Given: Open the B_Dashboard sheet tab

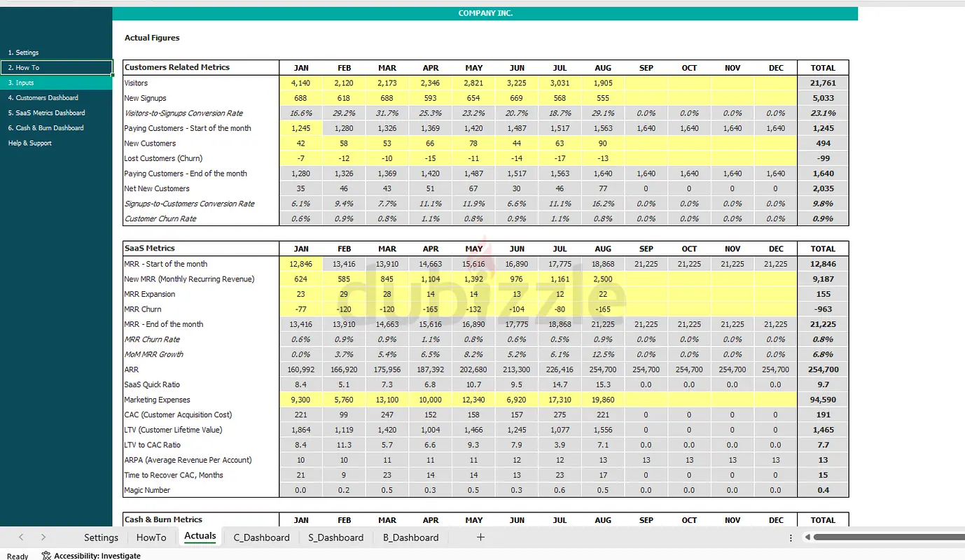Looking at the screenshot, I should pyautogui.click(x=410, y=538).
